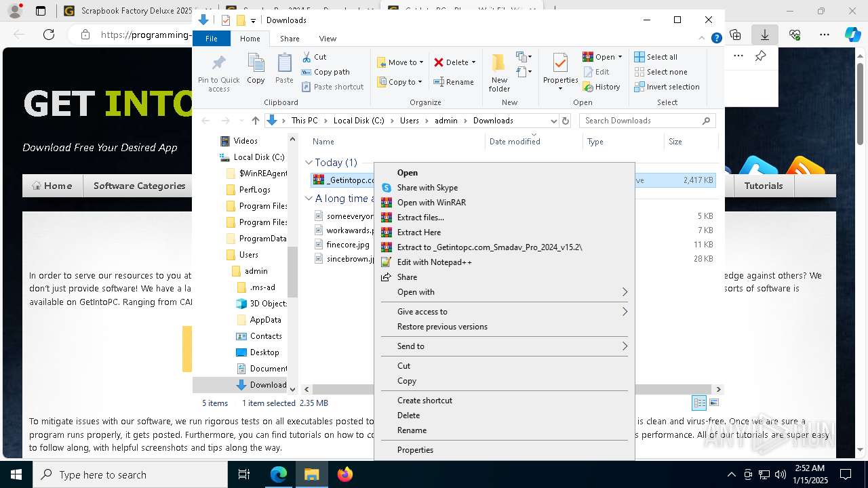The width and height of the screenshot is (868, 488).
Task: Expand the Send to submenu
Action: [504, 346]
